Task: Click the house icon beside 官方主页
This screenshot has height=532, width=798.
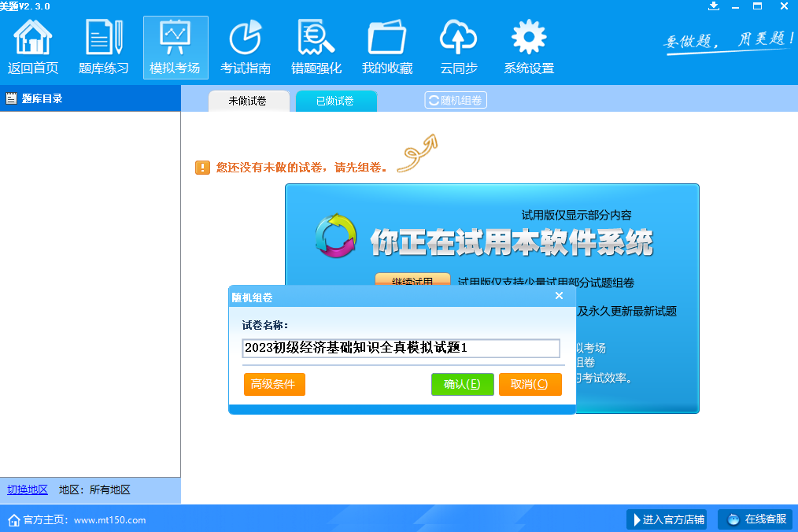Action: [x=14, y=519]
